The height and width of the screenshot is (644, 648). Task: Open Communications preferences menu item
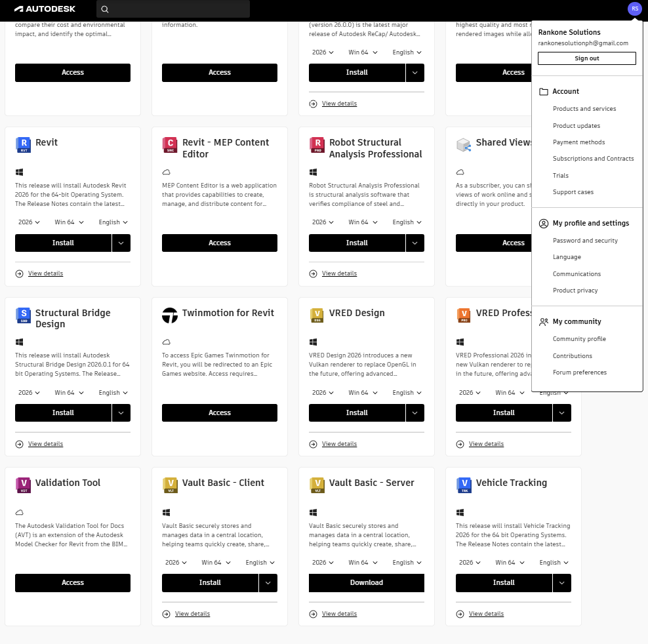(577, 274)
